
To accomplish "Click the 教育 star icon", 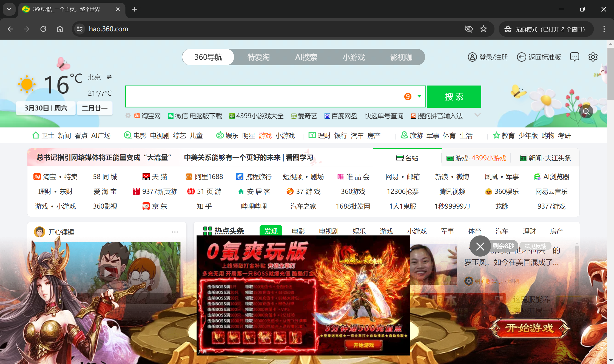I will (x=496, y=135).
